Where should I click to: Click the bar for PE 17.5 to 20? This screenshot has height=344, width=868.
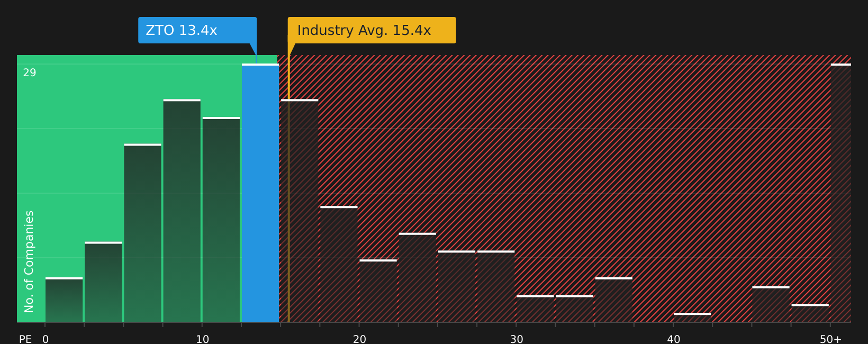coord(339,264)
